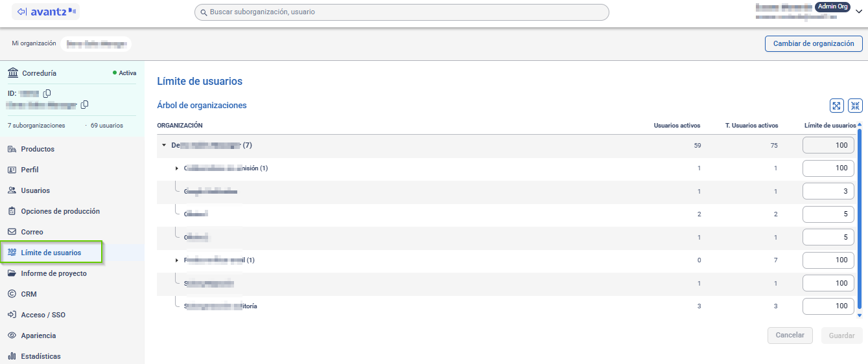
Task: Click the Perfil card icon
Action: (12, 170)
